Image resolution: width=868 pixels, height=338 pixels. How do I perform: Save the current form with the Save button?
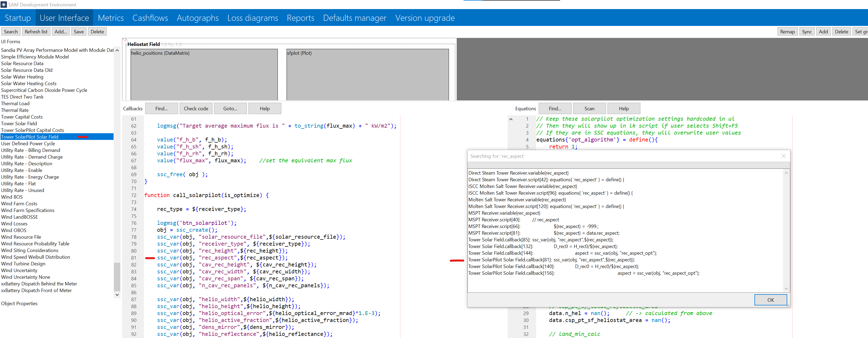pyautogui.click(x=79, y=32)
